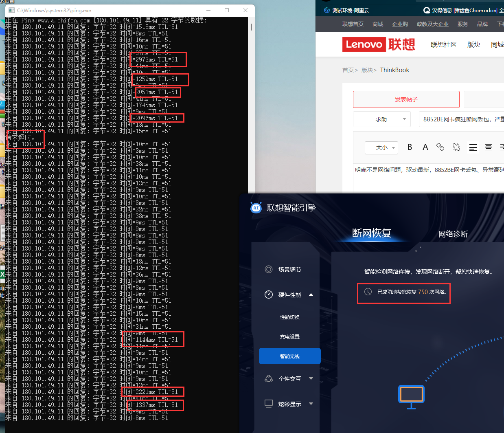Maximize the ping.exe console window

point(227,10)
